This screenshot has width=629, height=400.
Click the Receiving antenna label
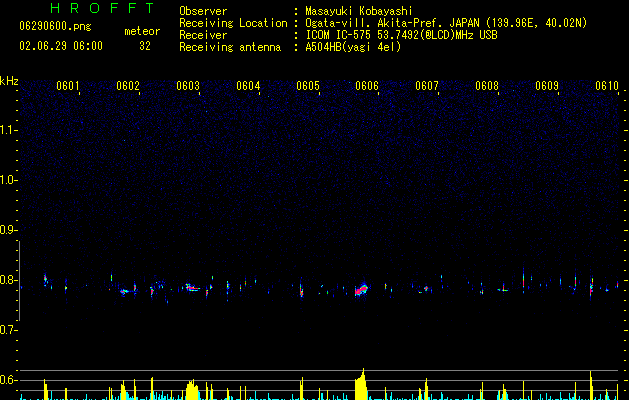(x=230, y=47)
